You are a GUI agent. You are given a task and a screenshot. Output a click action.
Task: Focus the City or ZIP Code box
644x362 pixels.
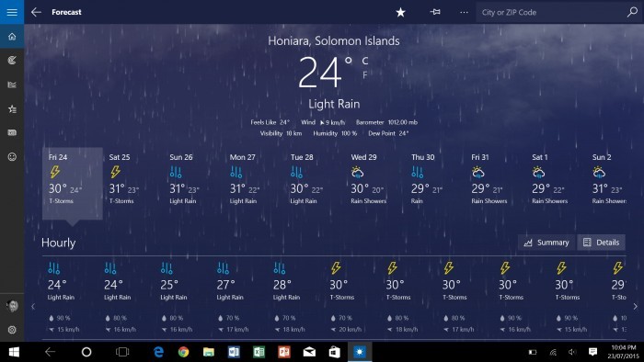click(x=550, y=12)
